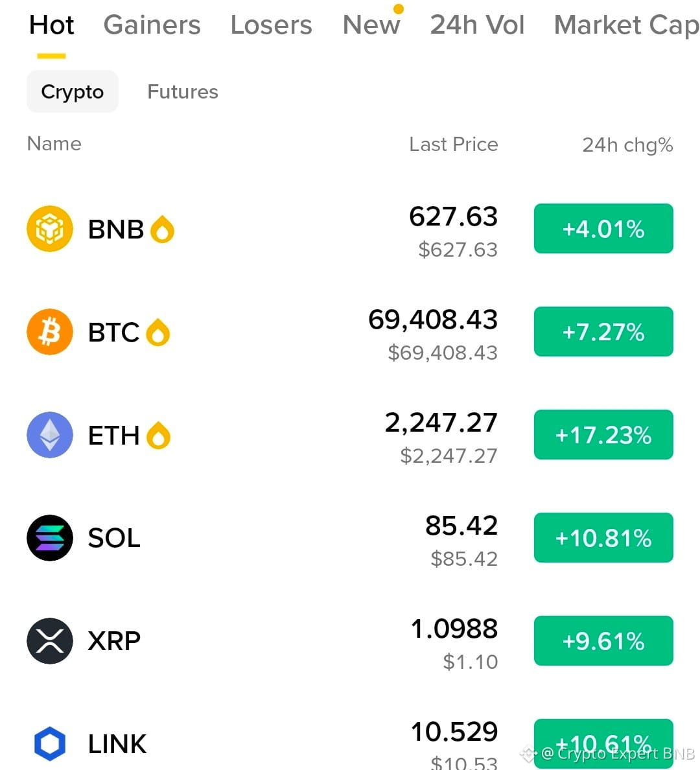Tap the Solana logo icon

pos(50,538)
